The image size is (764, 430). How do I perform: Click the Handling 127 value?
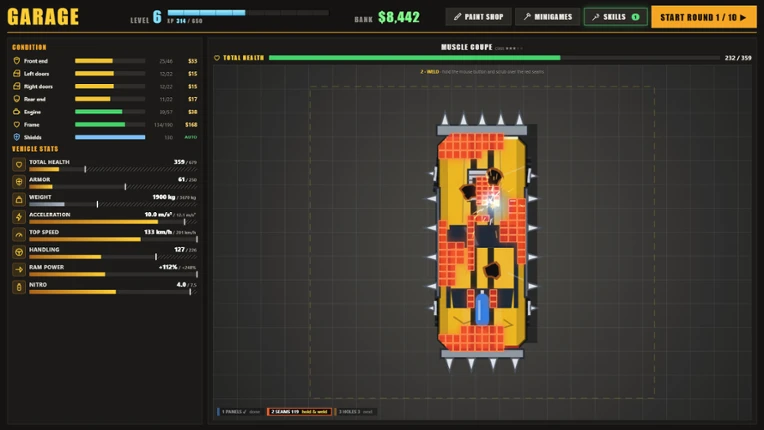tap(179, 249)
